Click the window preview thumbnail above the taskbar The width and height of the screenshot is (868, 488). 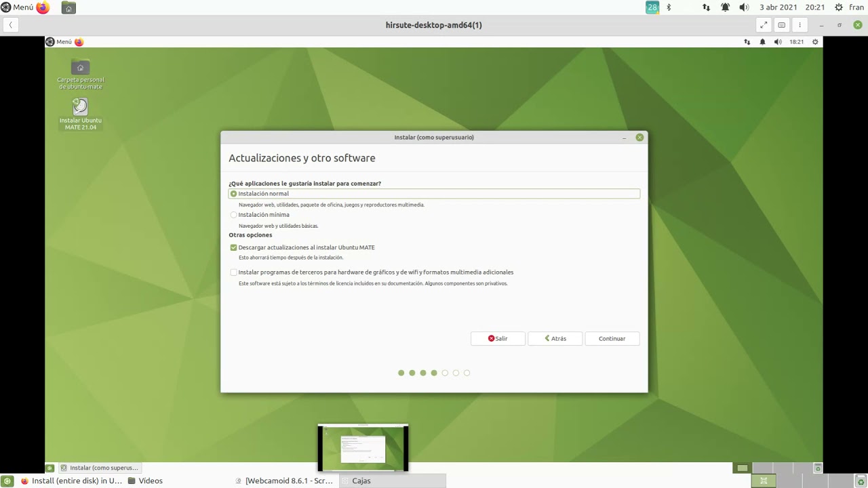pyautogui.click(x=363, y=448)
